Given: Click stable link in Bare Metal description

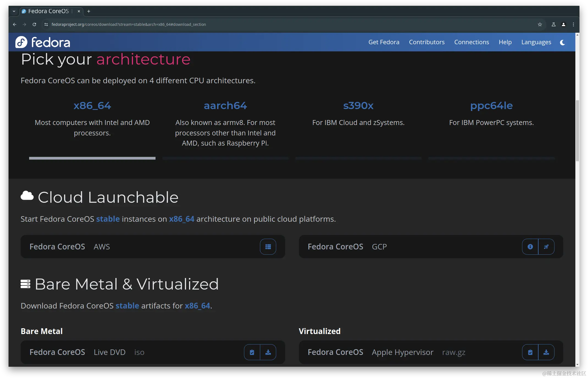Looking at the screenshot, I should pos(127,306).
